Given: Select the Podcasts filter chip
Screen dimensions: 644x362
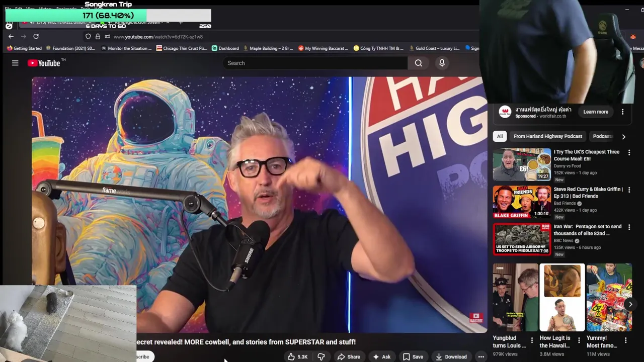Looking at the screenshot, I should 603,136.
